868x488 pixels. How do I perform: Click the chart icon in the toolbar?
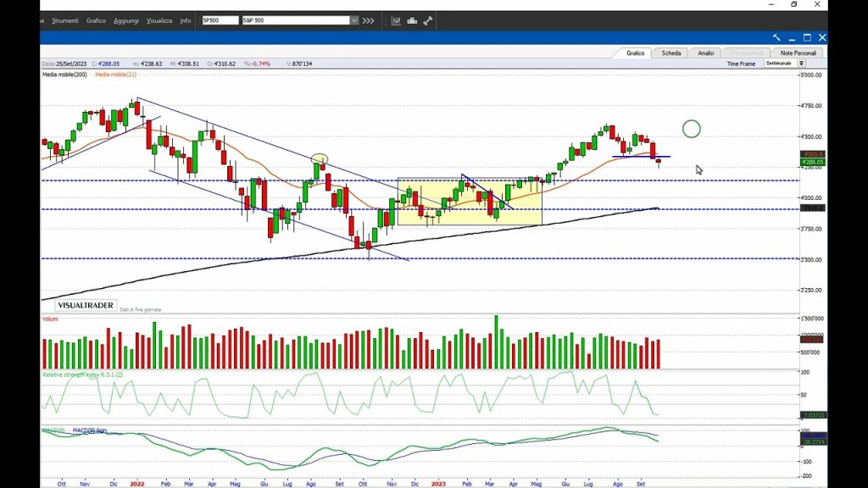pos(397,20)
